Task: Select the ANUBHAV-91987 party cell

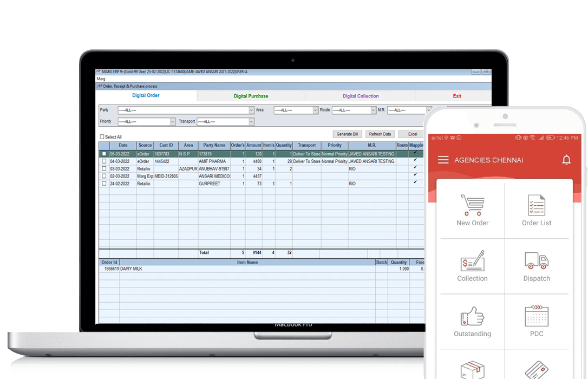Action: 214,169
